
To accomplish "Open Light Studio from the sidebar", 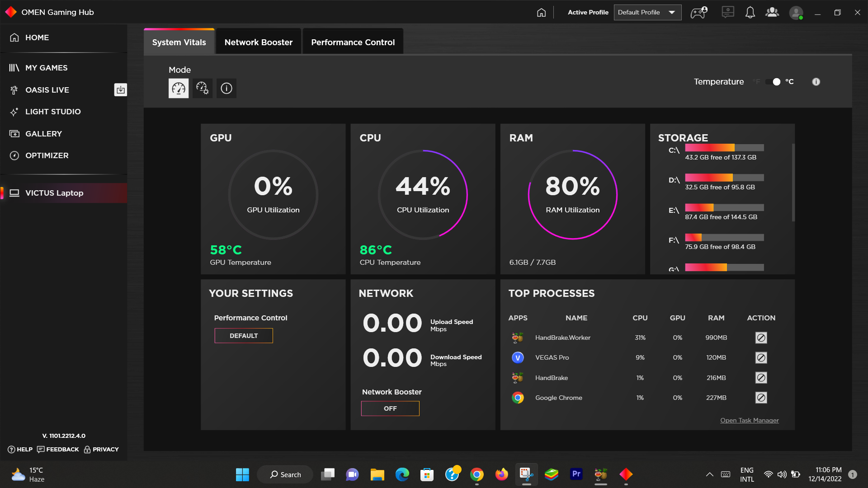I will (53, 112).
